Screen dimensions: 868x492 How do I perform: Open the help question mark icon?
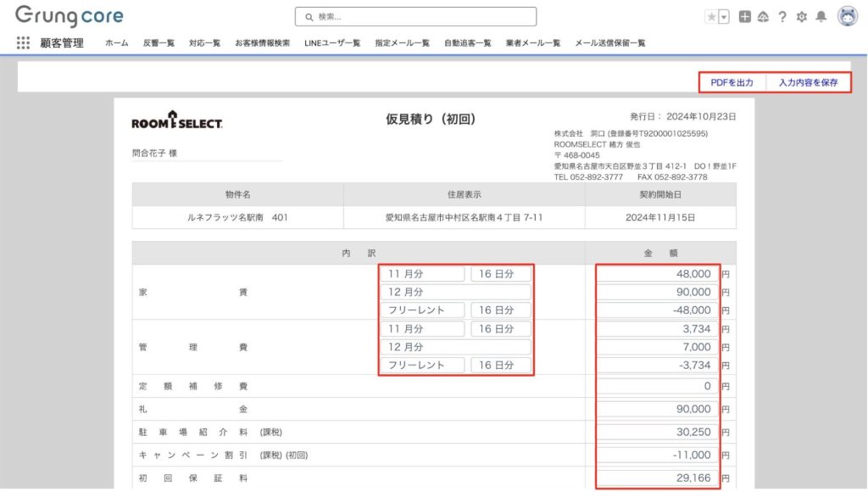782,17
